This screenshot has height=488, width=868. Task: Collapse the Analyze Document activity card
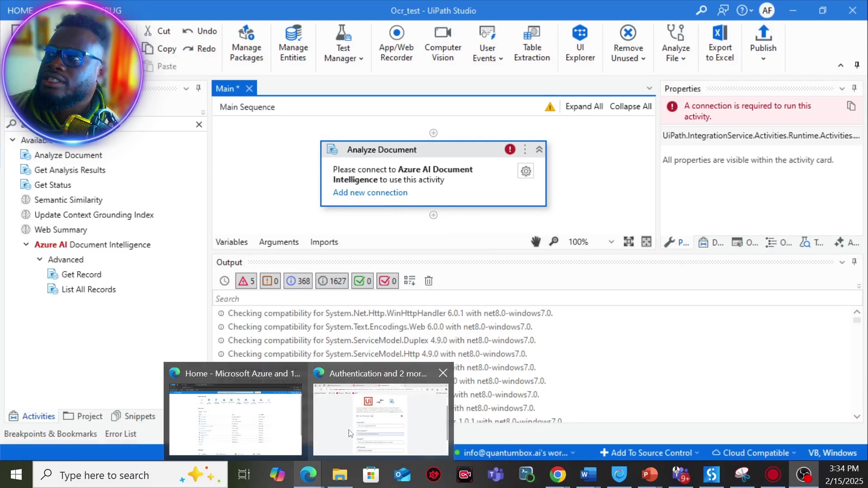(539, 150)
